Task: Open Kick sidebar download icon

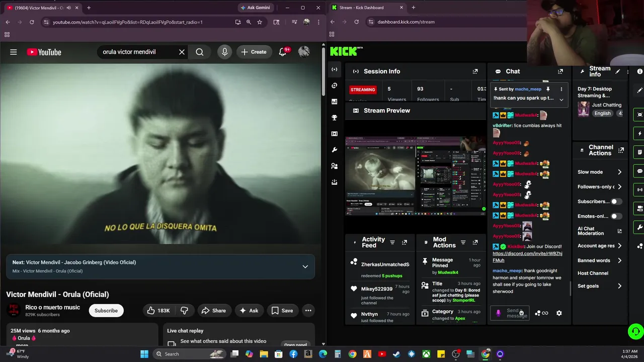Action: [335, 182]
